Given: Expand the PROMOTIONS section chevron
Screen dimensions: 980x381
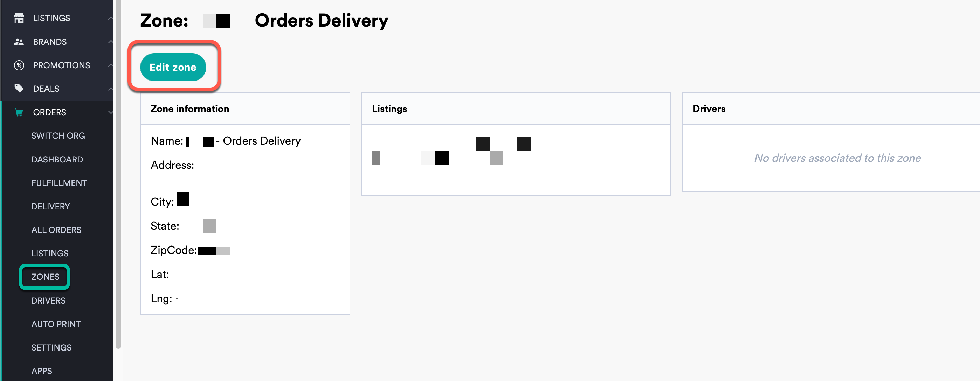Looking at the screenshot, I should point(110,65).
